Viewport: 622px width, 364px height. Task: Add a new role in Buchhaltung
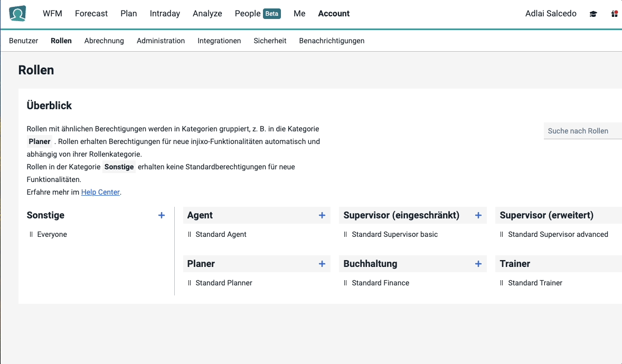click(x=478, y=264)
